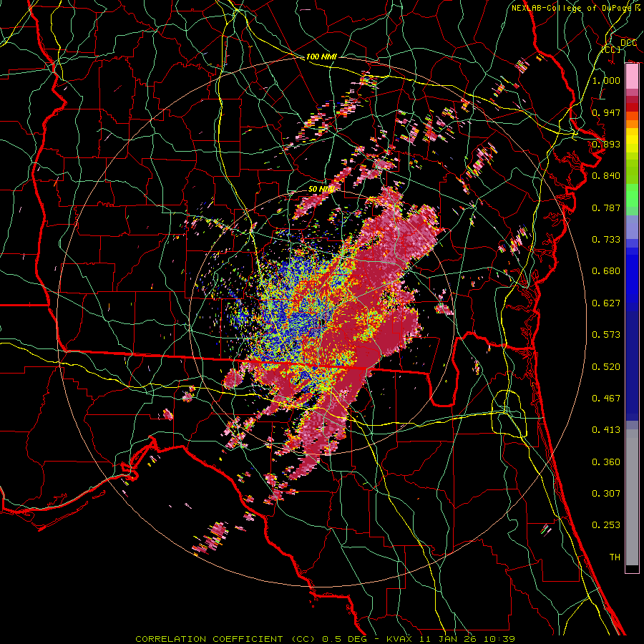The width and height of the screenshot is (644, 644).
Task: Click the 0.467 scale value
Action: click(x=606, y=399)
